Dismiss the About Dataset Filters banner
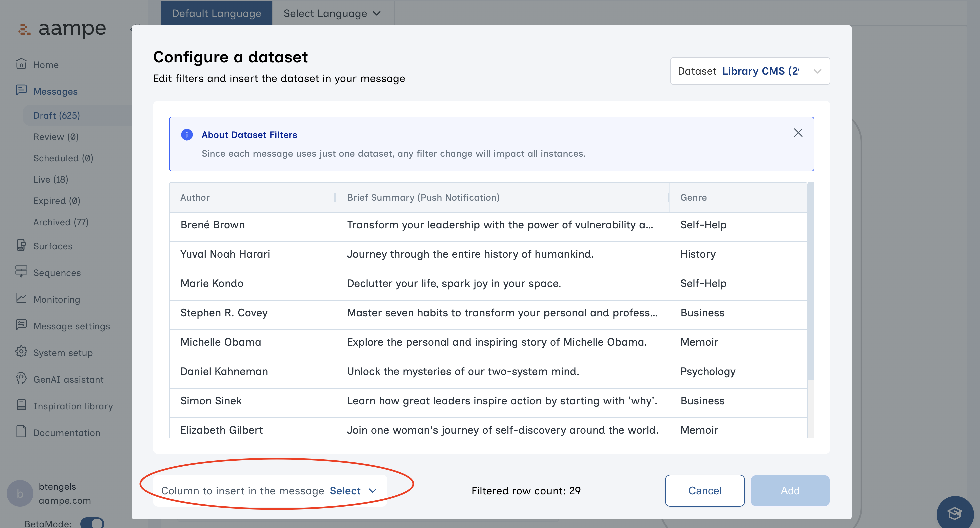Viewport: 980px width, 528px height. 798,133
